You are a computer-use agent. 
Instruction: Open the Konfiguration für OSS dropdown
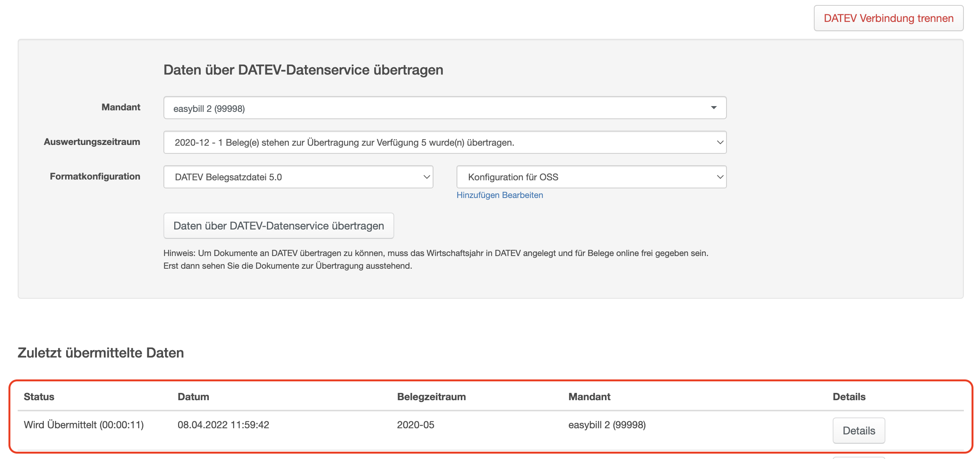pos(591,177)
